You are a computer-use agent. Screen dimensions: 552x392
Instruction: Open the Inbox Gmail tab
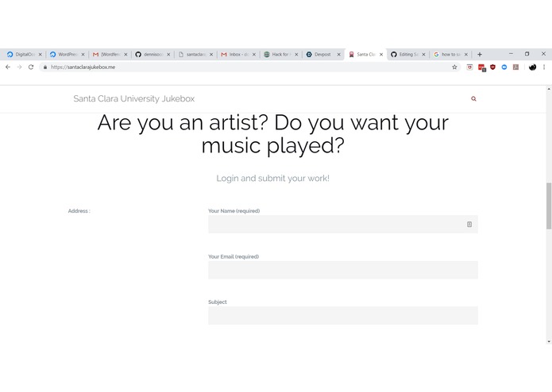click(x=238, y=55)
